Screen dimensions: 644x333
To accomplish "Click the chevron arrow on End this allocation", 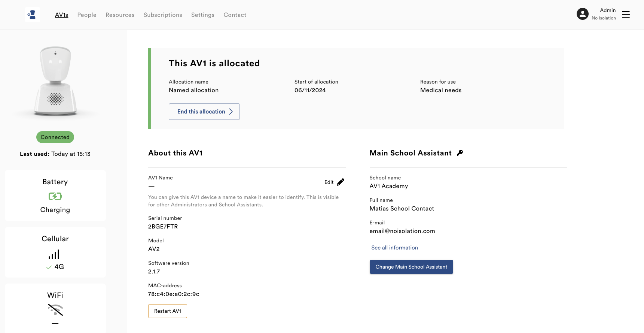I will coord(231,112).
